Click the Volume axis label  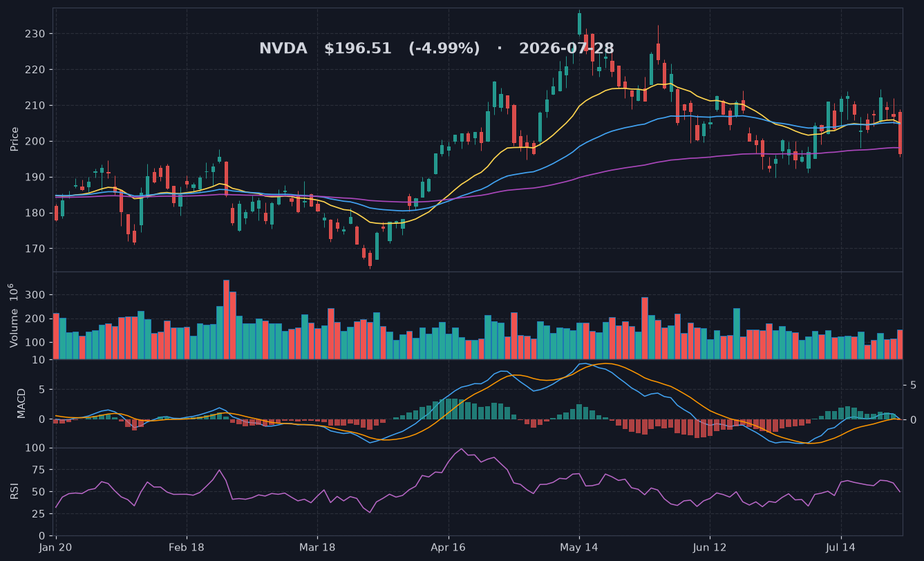click(12, 315)
